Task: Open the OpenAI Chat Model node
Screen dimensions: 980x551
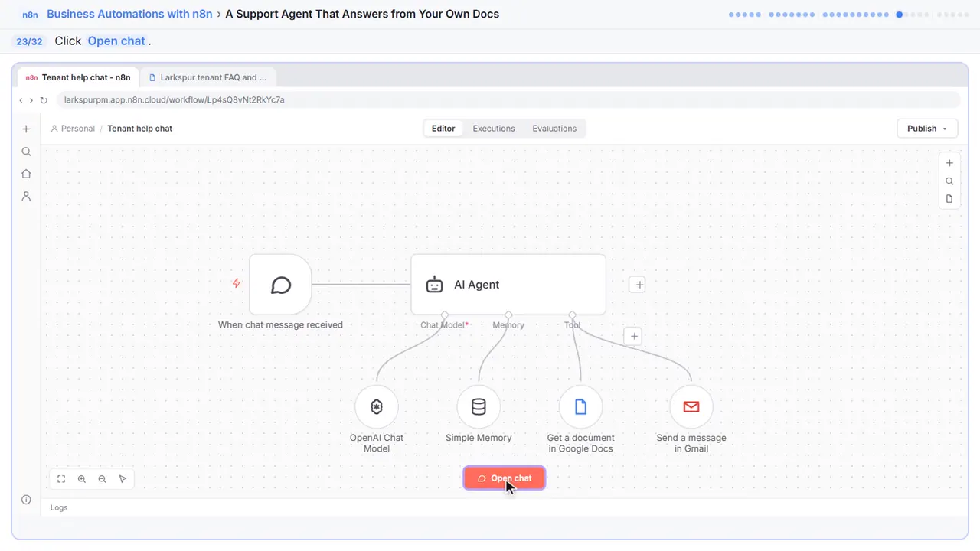Action: pyautogui.click(x=377, y=407)
